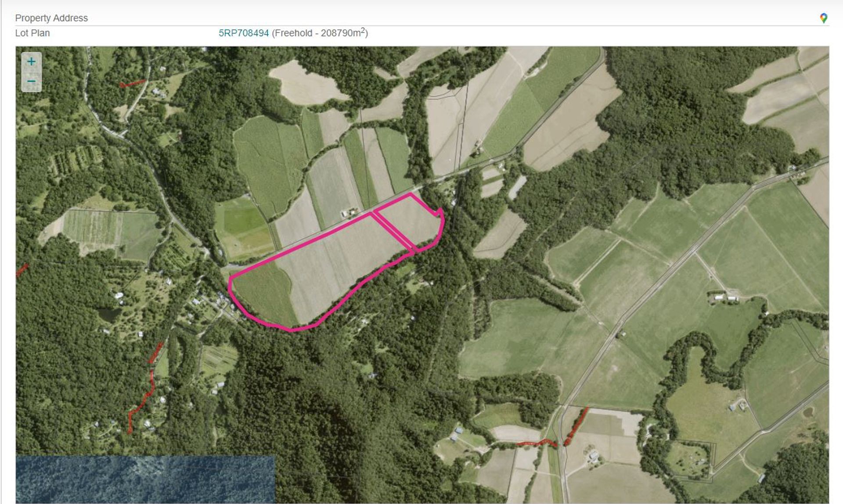Screen dimensions: 843x504
Task: Click the blue-tinted imagery overlay tile
Action: (x=145, y=479)
